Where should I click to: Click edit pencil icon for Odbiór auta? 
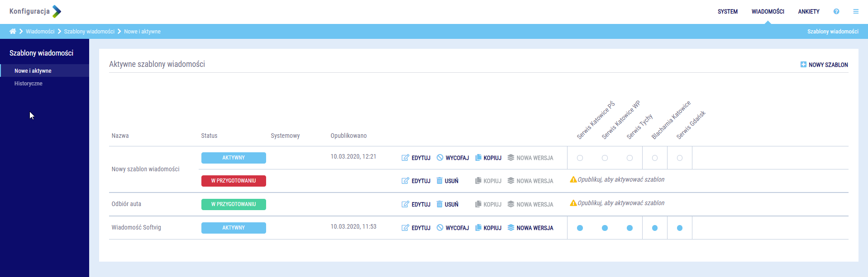click(x=405, y=204)
